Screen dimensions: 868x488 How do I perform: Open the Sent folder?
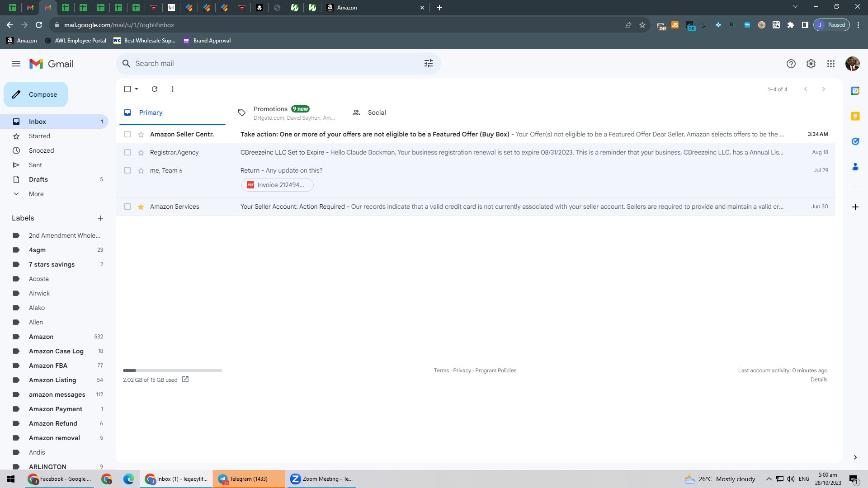coord(54,165)
